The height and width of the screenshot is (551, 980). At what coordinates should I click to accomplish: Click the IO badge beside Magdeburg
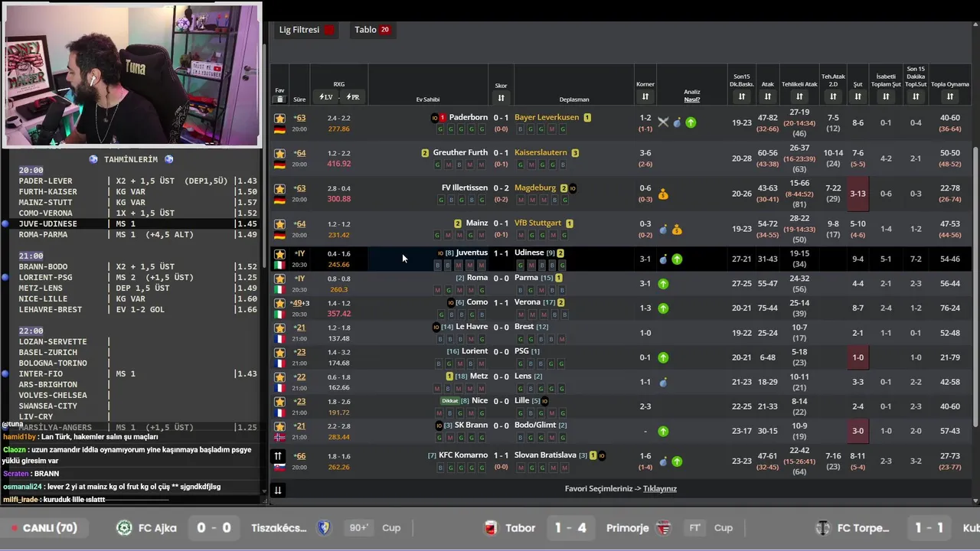point(573,188)
